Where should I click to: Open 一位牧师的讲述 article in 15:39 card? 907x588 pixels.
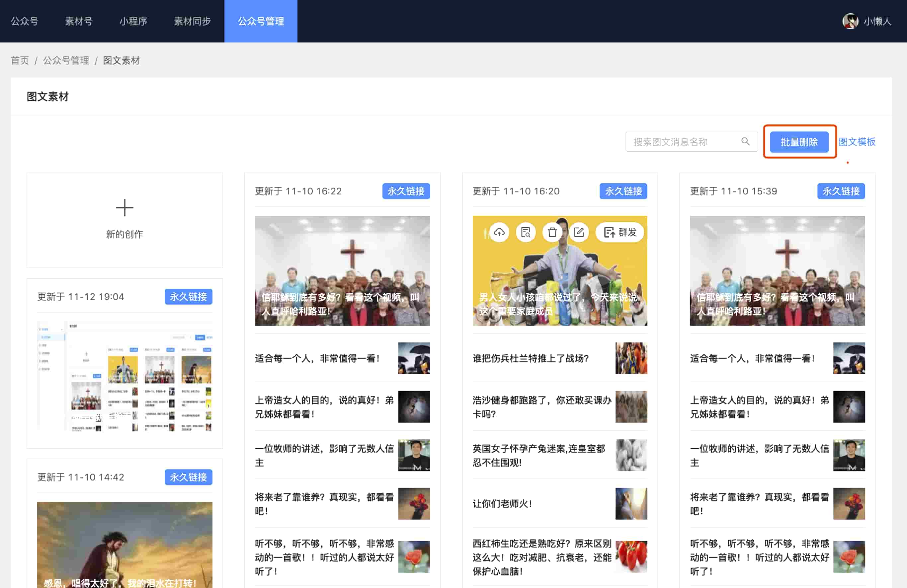[760, 456]
